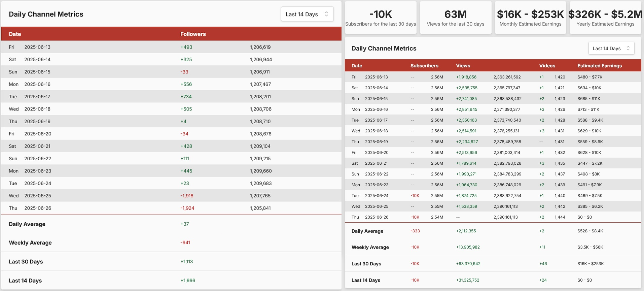This screenshot has width=644, height=291.
Task: Click the Videos column header
Action: tap(547, 66)
